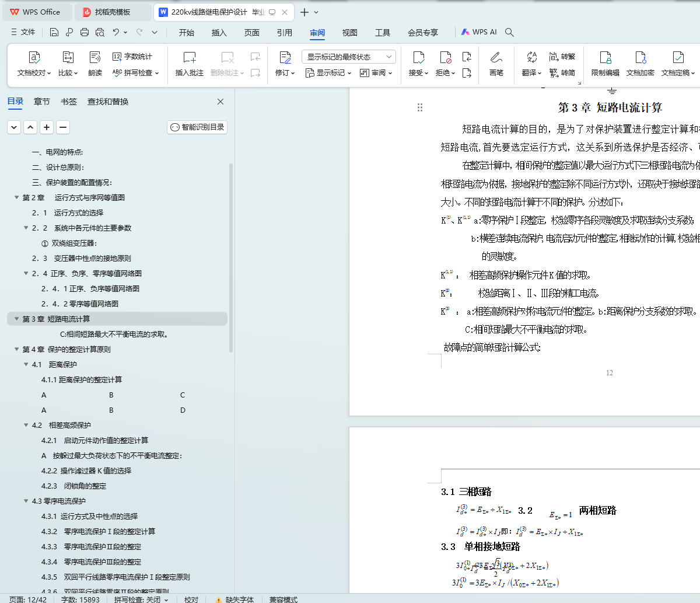Click the 修订 track changes icon
This screenshot has width=700, height=603.
[285, 57]
